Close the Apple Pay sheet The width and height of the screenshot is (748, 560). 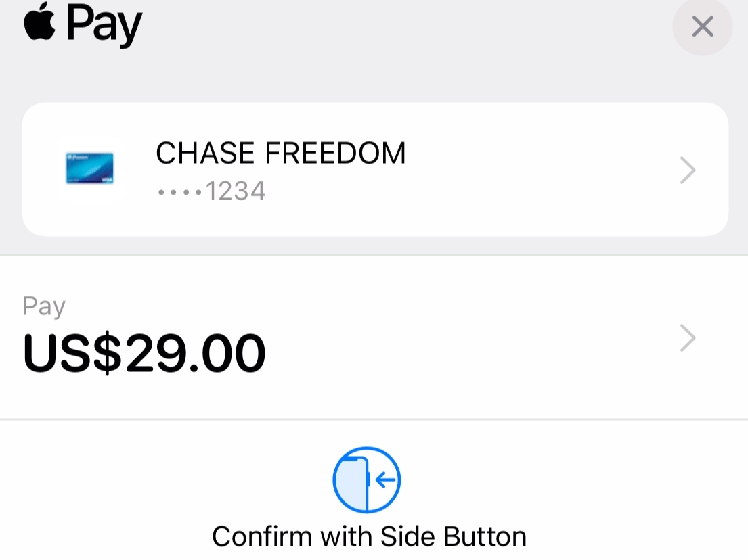pos(702,27)
